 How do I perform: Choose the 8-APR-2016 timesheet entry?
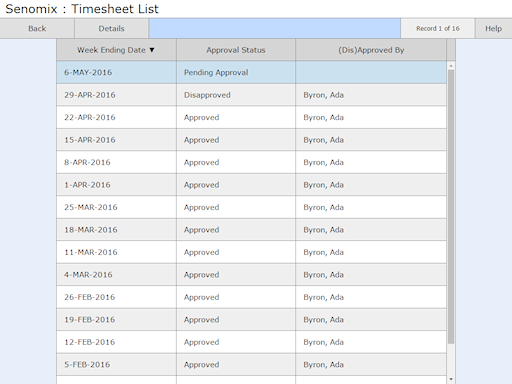tap(251, 162)
